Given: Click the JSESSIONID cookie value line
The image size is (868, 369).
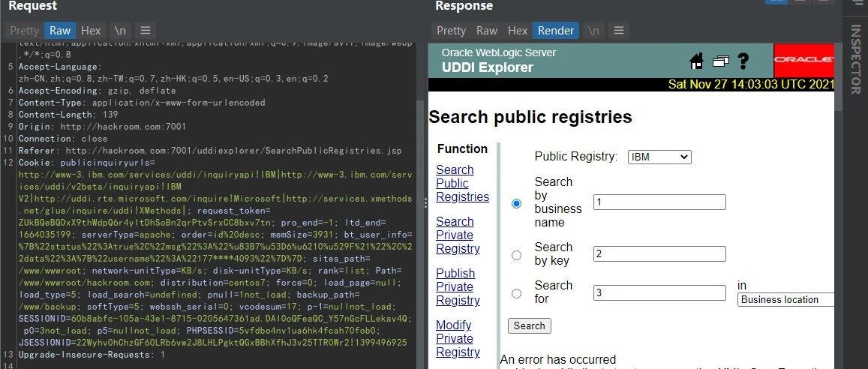Looking at the screenshot, I should click(212, 343).
